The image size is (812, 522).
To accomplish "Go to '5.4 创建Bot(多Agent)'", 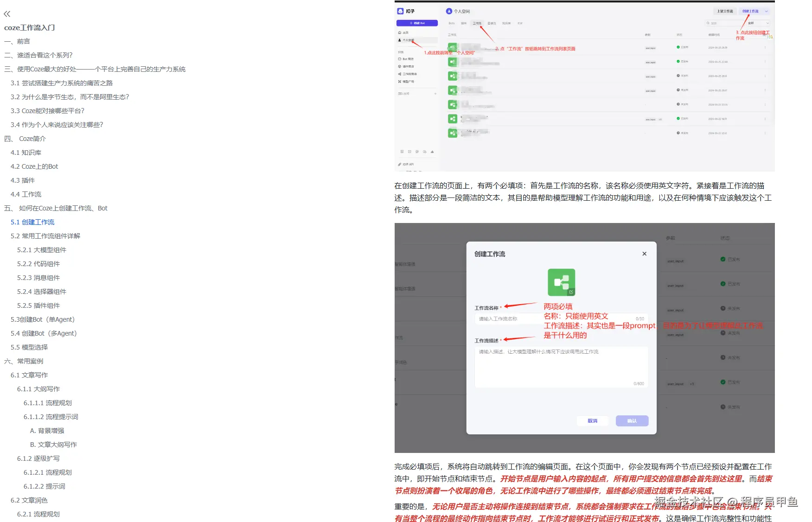I will (44, 333).
